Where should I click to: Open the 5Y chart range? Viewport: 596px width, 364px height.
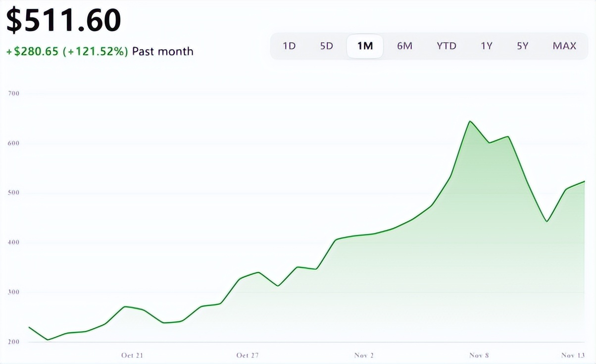[523, 46]
